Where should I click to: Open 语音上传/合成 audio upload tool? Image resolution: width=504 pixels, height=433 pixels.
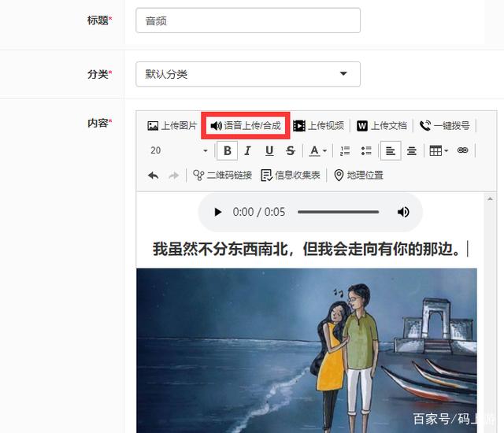point(246,126)
